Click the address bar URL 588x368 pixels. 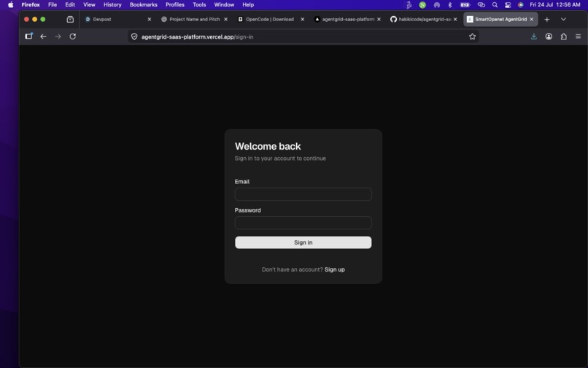click(x=197, y=37)
